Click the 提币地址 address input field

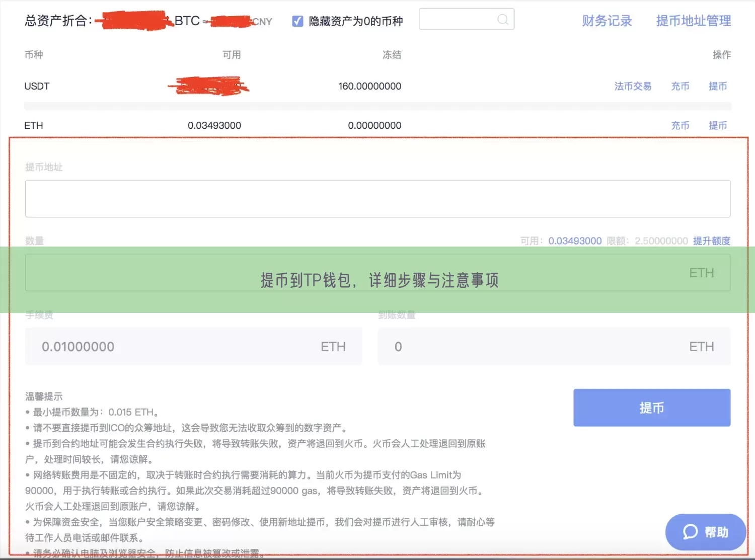(x=377, y=199)
